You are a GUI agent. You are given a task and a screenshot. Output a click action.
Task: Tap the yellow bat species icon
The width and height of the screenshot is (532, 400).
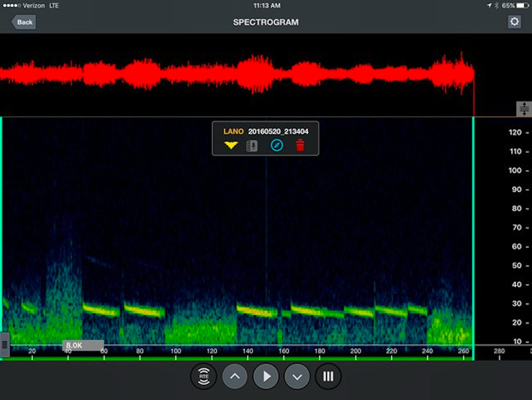pyautogui.click(x=231, y=145)
